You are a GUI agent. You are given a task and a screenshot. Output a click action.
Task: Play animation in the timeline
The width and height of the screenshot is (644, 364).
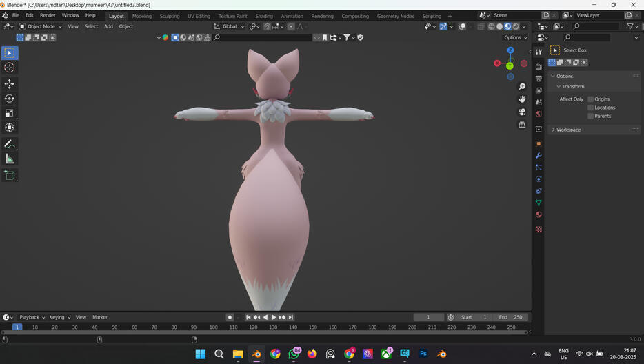[x=274, y=317]
